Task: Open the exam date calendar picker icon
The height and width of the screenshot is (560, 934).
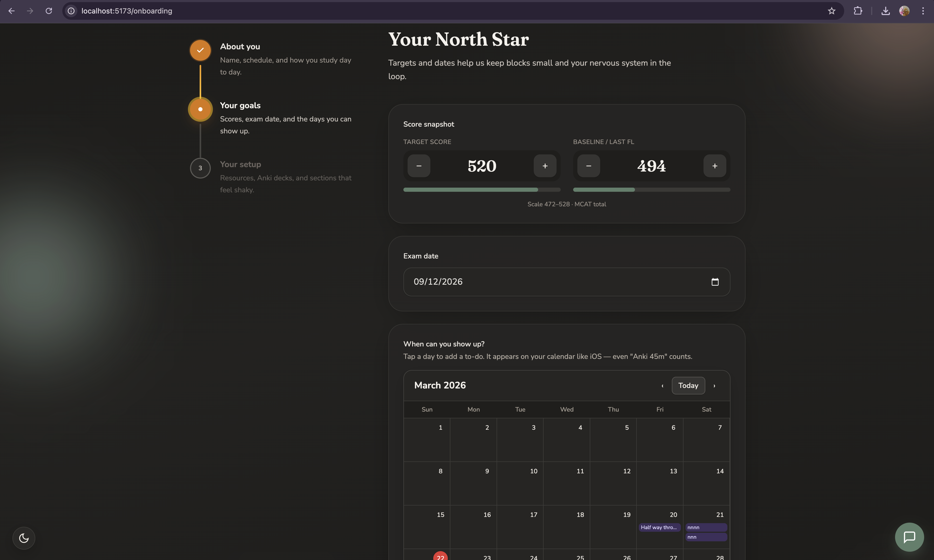Action: pos(715,282)
